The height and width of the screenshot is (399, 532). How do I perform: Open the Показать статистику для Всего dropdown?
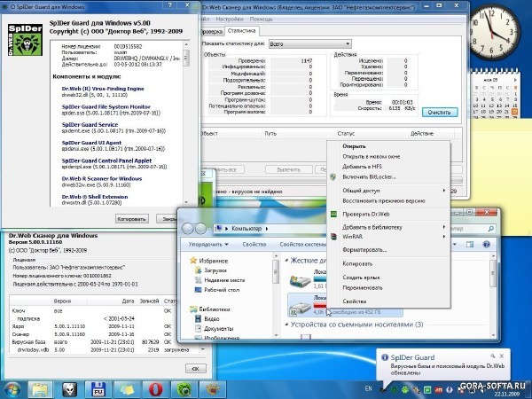pos(309,43)
